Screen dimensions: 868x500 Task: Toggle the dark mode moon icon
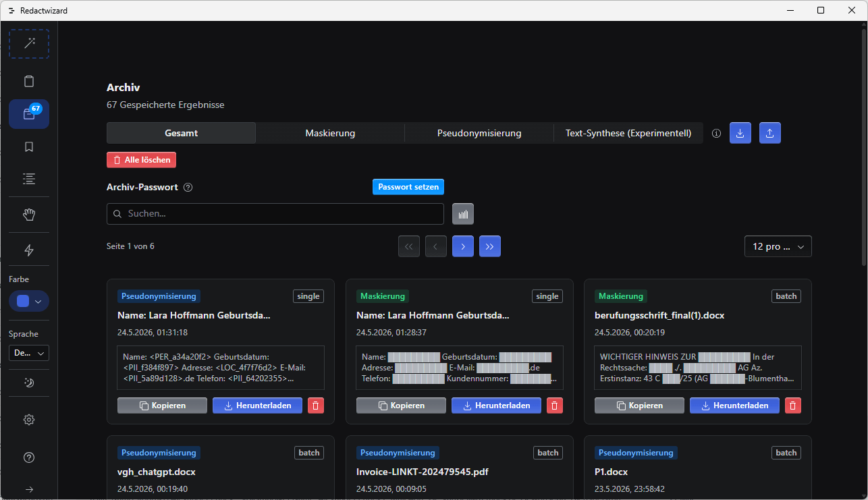point(29,383)
